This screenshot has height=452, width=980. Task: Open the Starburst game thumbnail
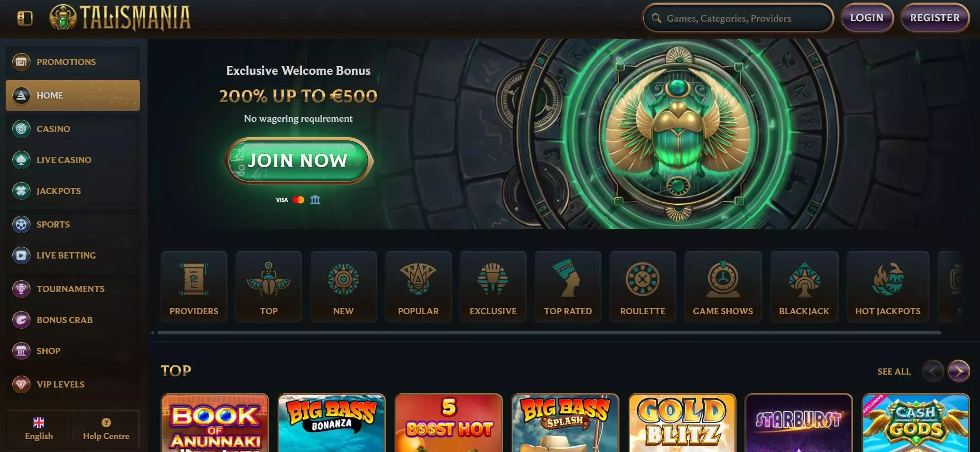tap(798, 423)
